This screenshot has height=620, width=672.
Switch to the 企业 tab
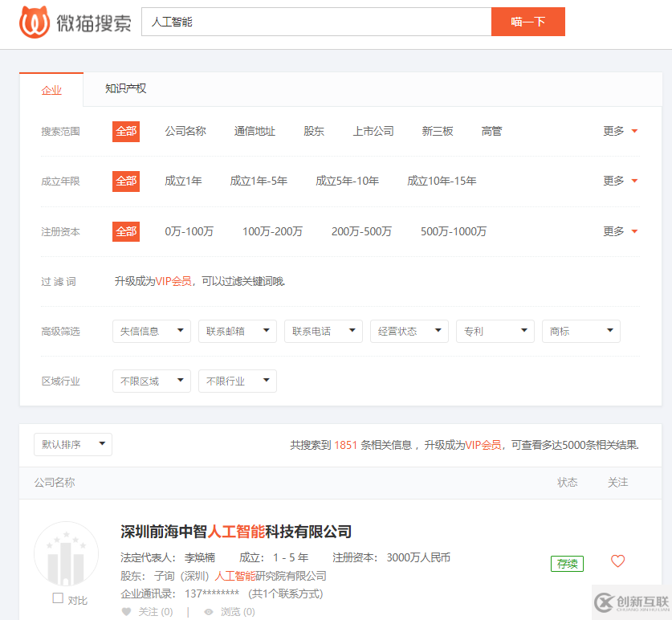51,90
